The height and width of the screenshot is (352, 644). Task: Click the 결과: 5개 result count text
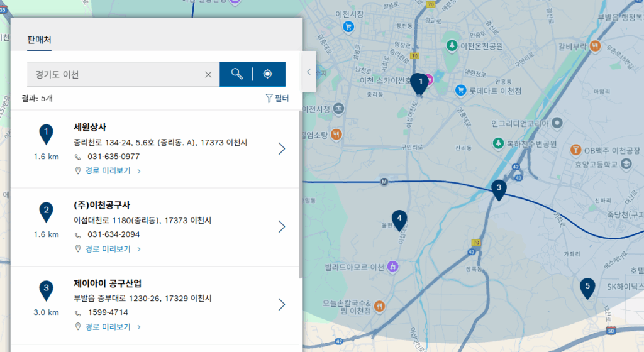[37, 99]
